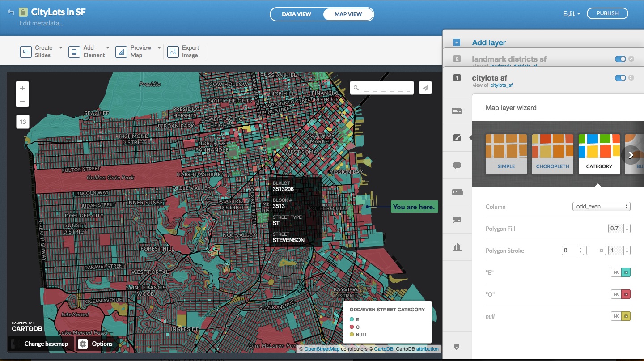Choose IMG for "O" category
The image size is (644, 361).
616,294
